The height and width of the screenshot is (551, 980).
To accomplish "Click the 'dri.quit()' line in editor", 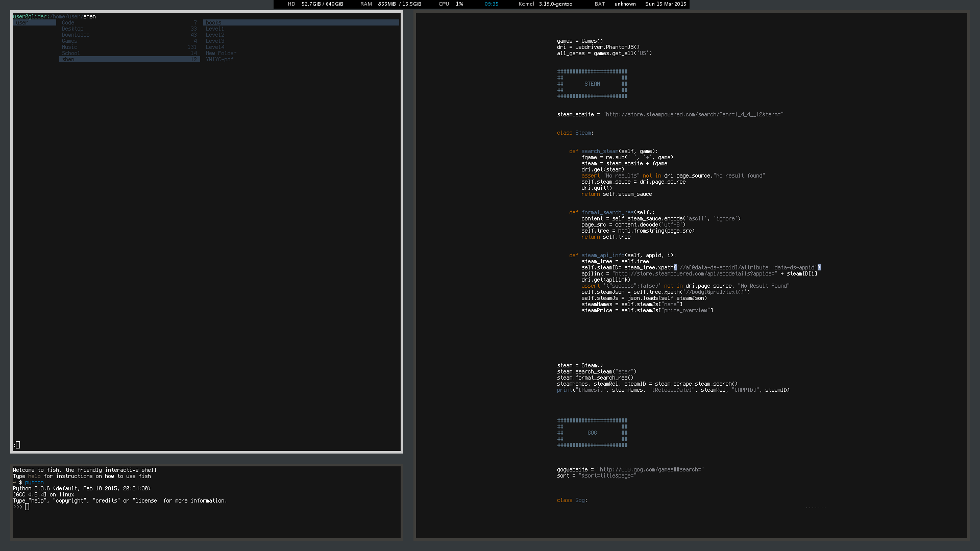I will tap(597, 188).
